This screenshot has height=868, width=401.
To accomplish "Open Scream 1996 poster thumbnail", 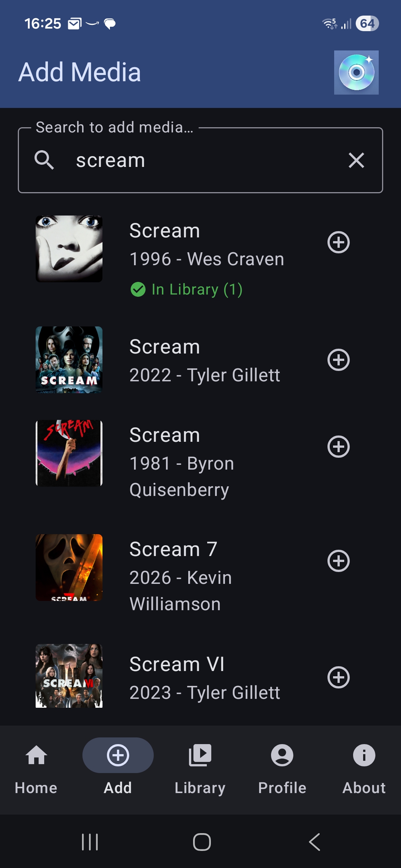I will point(69,249).
